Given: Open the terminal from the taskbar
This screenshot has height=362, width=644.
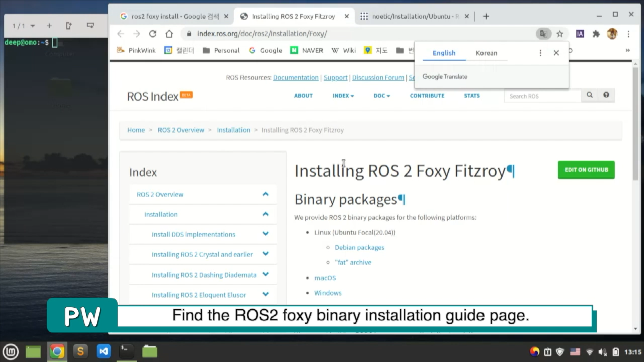Looking at the screenshot, I should click(x=127, y=351).
